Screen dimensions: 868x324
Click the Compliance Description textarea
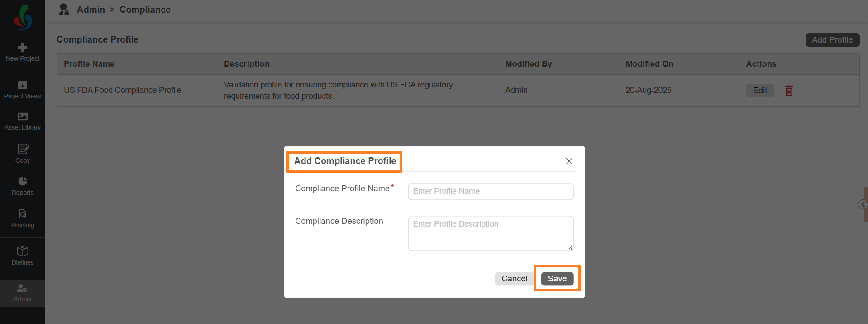[491, 233]
